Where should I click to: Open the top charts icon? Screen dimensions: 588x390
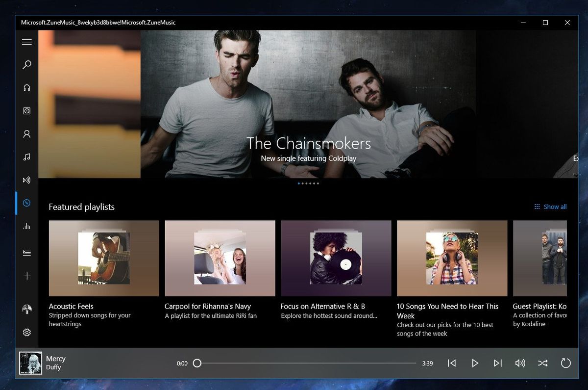(26, 226)
